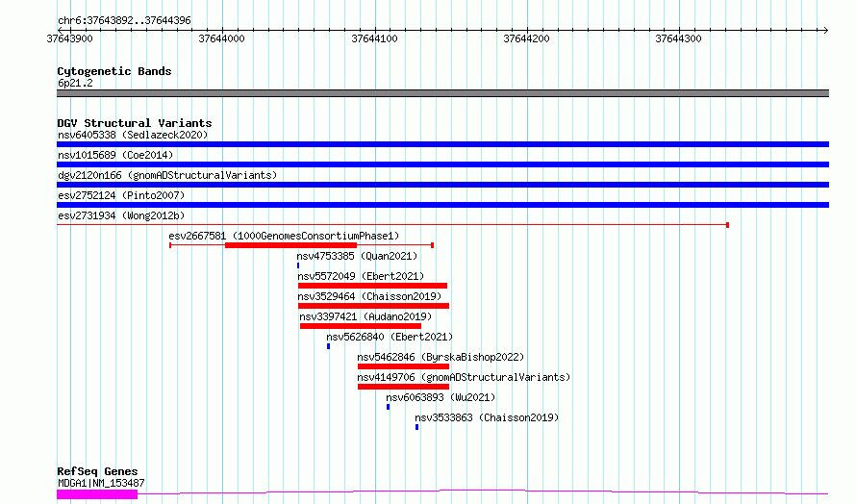Click the 6p21.2 band label
The height and width of the screenshot is (504, 856).
[x=75, y=83]
